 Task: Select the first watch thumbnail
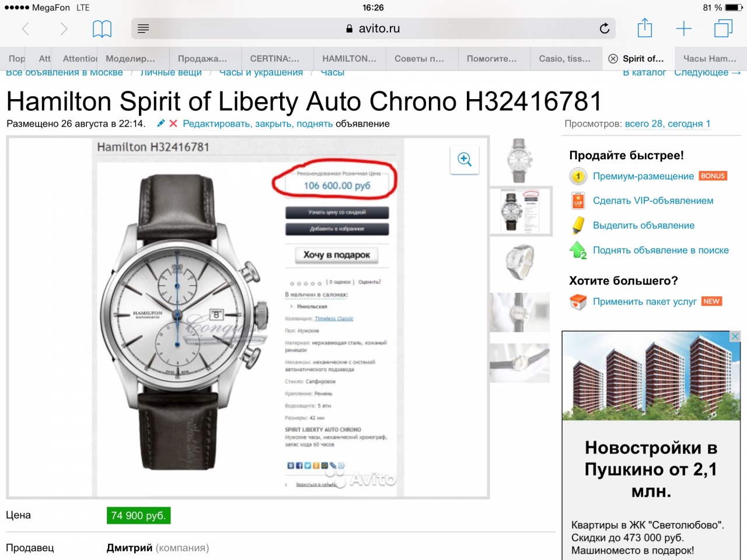[x=519, y=160]
